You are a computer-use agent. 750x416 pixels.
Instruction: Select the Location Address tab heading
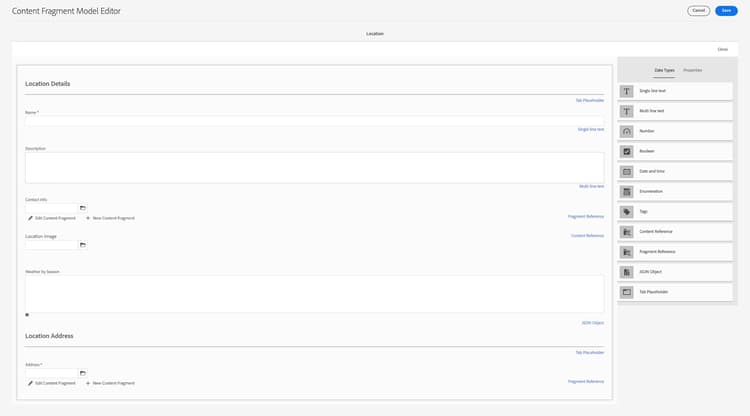49,336
